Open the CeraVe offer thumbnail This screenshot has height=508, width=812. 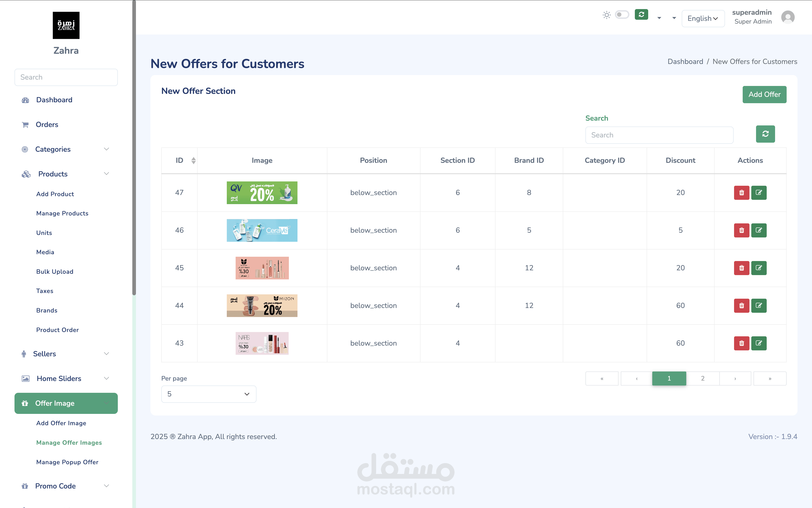[262, 230]
